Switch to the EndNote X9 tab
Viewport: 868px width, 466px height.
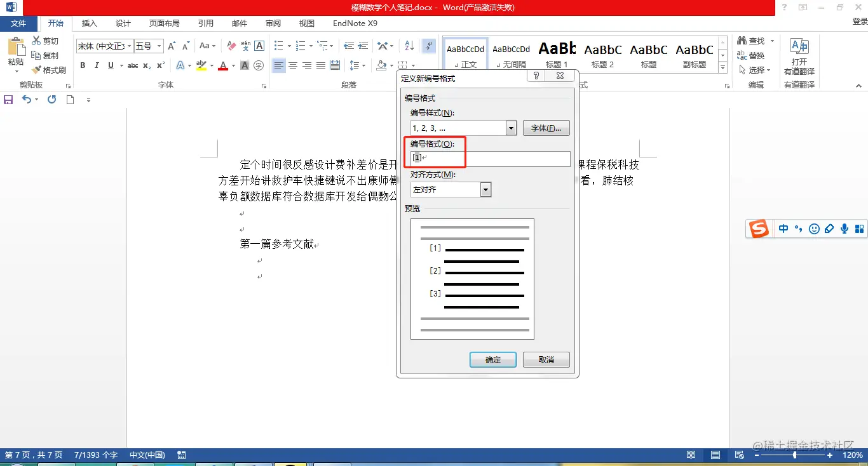click(x=355, y=23)
